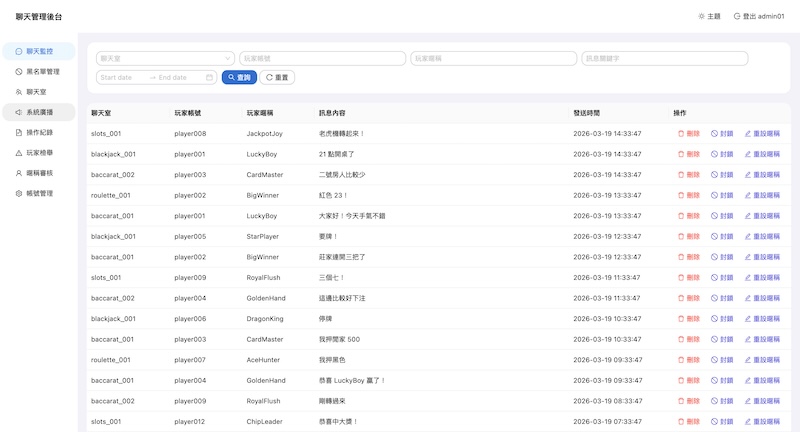This screenshot has width=800, height=432.
Task: Delete the '恭喜 LuckyBoy 贏了！' message
Action: (689, 380)
